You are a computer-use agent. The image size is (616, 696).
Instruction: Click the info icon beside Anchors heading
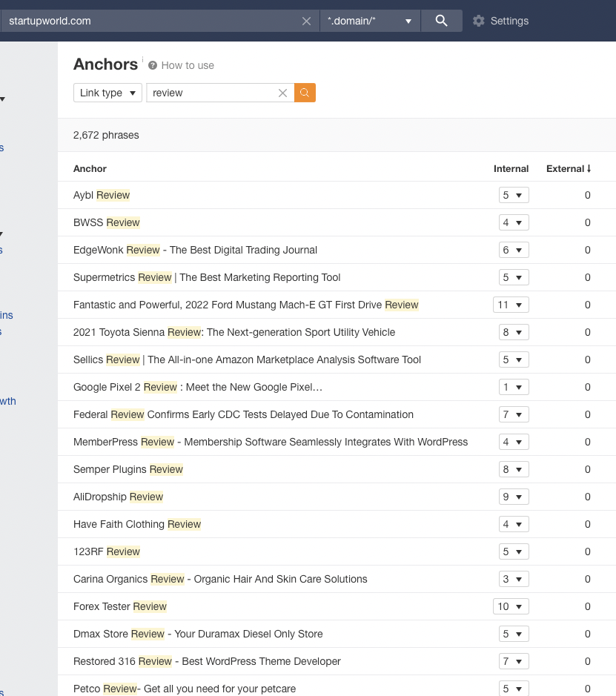(x=142, y=59)
